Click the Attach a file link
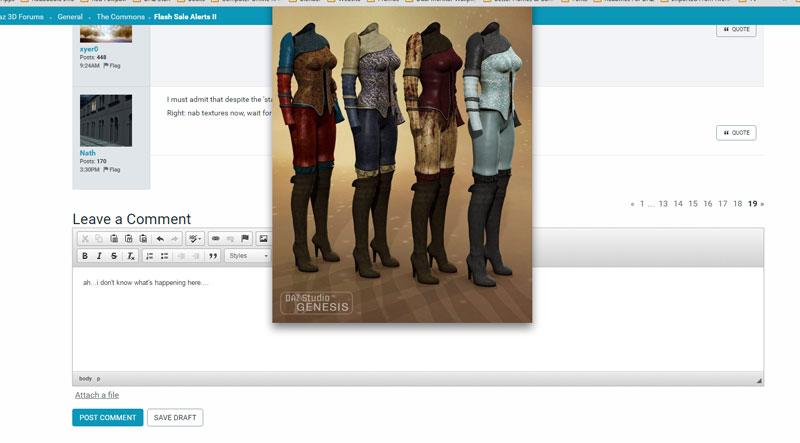 coord(97,395)
